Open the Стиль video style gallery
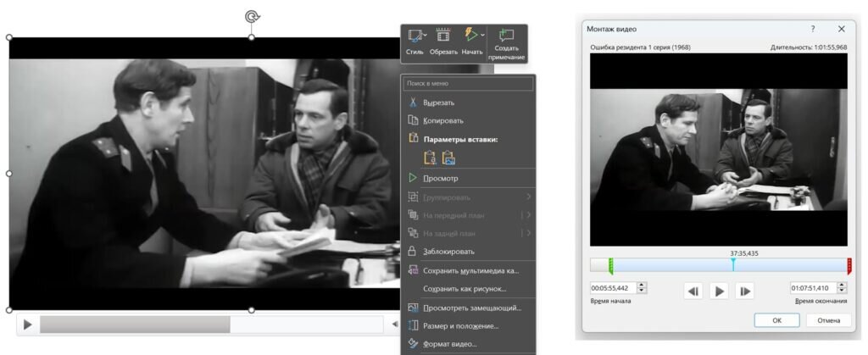 tap(414, 42)
